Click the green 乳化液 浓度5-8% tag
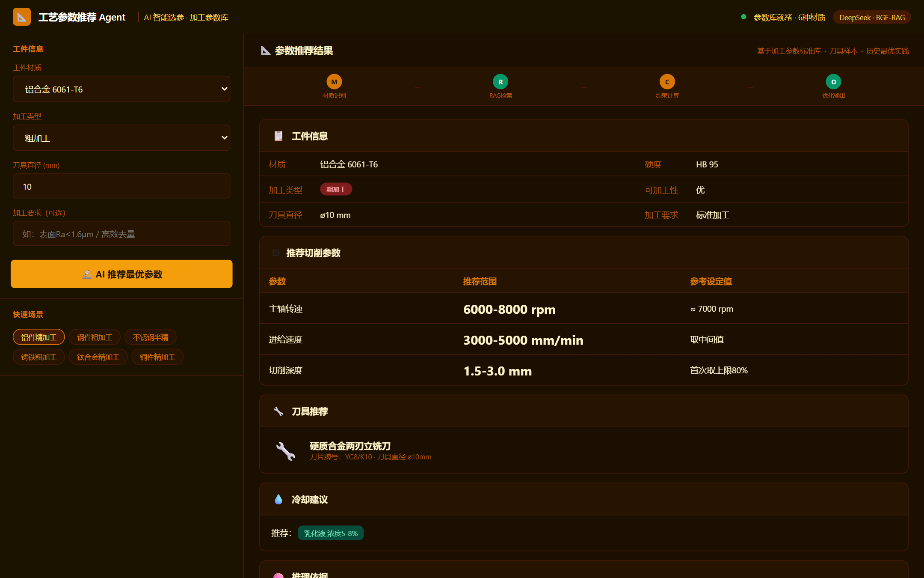The height and width of the screenshot is (578, 924). 331,533
